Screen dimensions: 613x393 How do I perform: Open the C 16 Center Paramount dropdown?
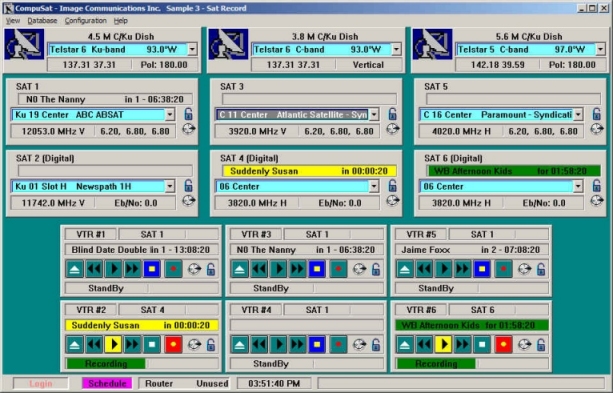pos(578,115)
